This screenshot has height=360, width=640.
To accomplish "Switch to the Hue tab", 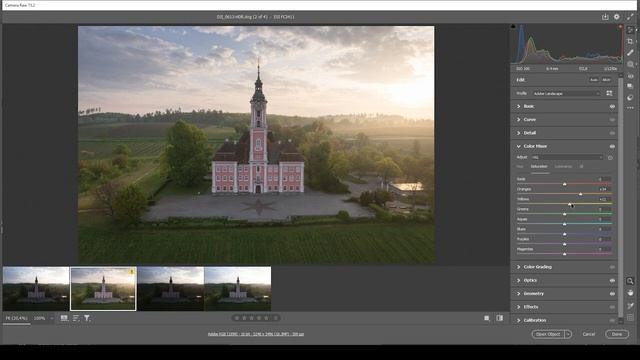I will coord(520,167).
